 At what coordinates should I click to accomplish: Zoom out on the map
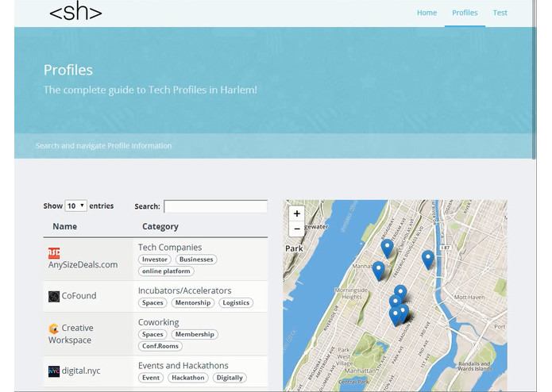[297, 229]
